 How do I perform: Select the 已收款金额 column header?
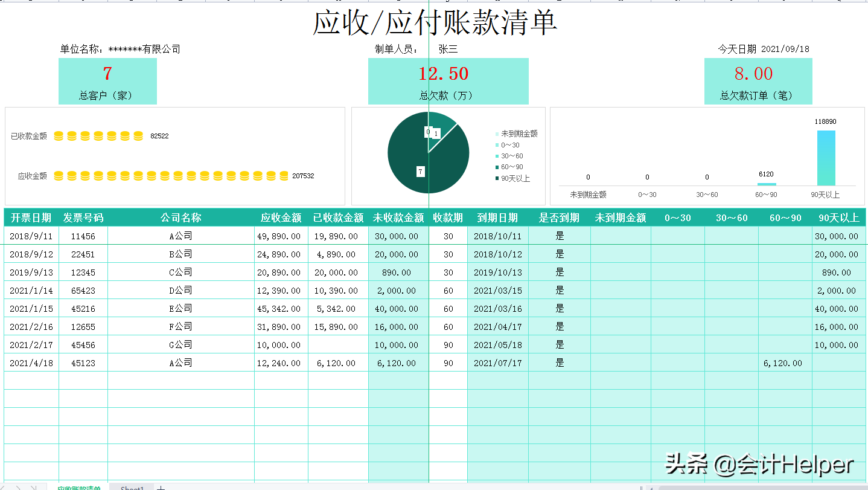[338, 218]
